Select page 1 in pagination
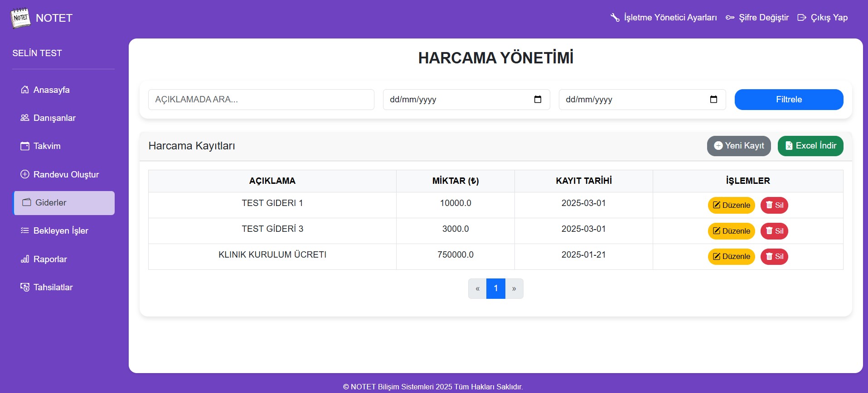 496,288
